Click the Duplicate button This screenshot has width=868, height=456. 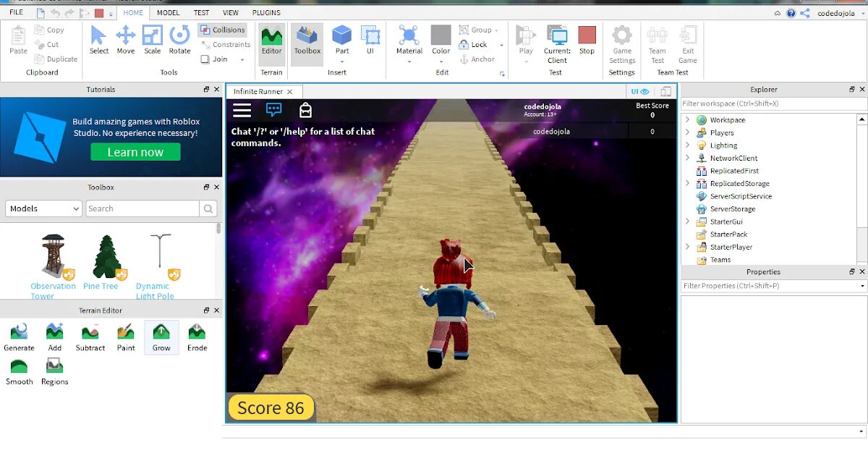point(56,59)
